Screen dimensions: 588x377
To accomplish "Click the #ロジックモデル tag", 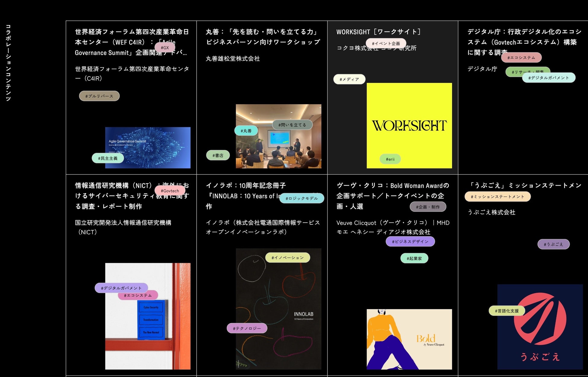I will pos(302,198).
